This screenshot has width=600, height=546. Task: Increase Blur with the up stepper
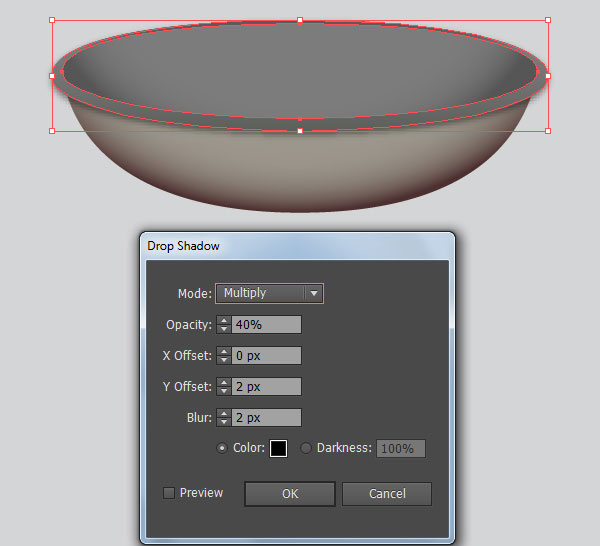tap(224, 413)
